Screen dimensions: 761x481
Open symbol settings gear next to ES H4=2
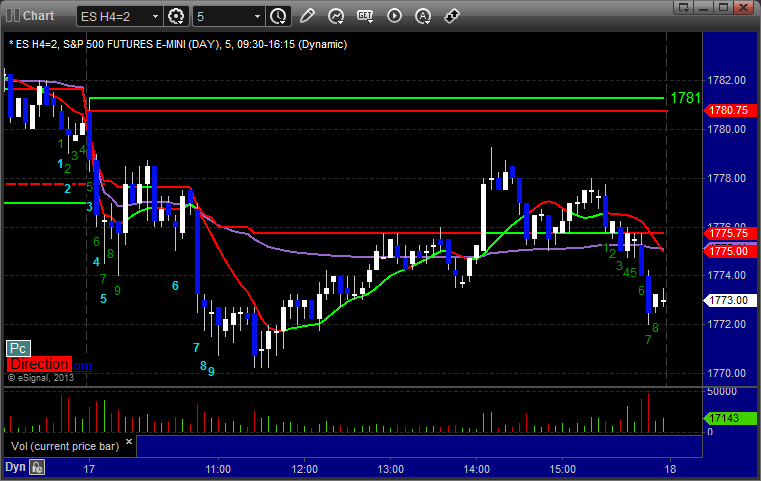tap(176, 16)
